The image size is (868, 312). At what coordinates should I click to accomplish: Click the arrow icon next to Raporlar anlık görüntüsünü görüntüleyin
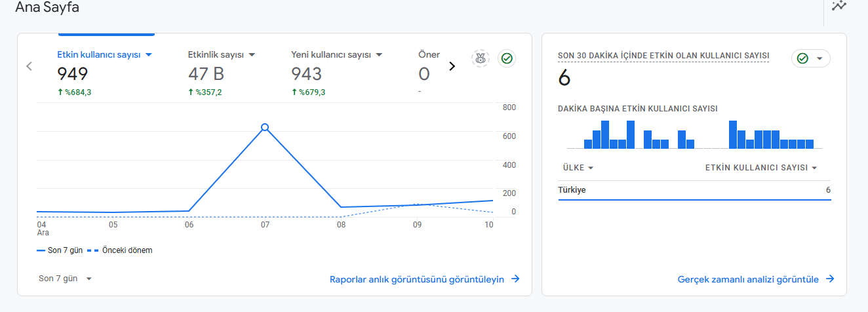click(515, 279)
